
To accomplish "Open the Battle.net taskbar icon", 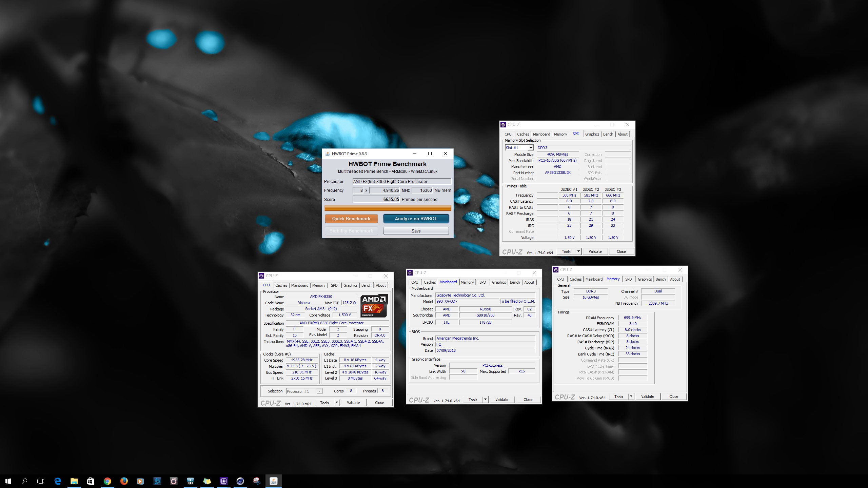I will point(157,481).
